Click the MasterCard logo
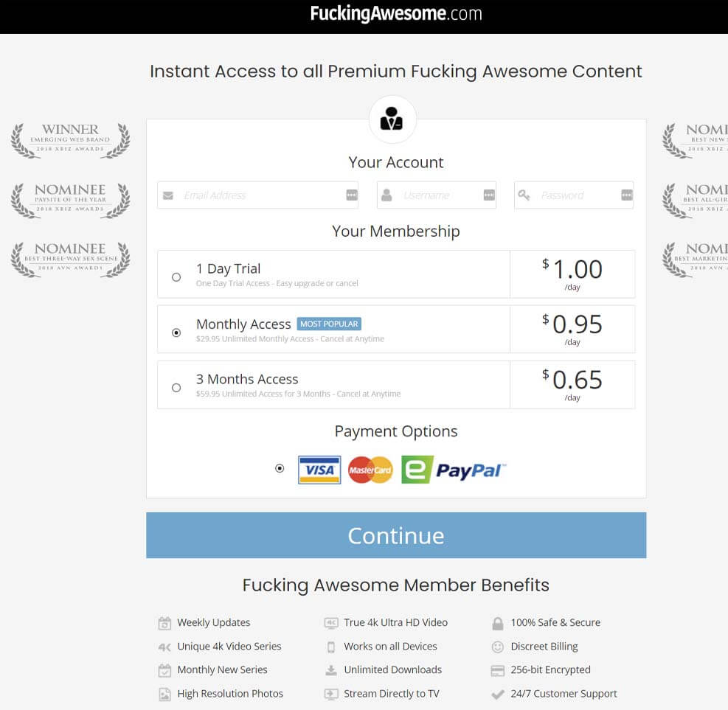 tap(370, 470)
